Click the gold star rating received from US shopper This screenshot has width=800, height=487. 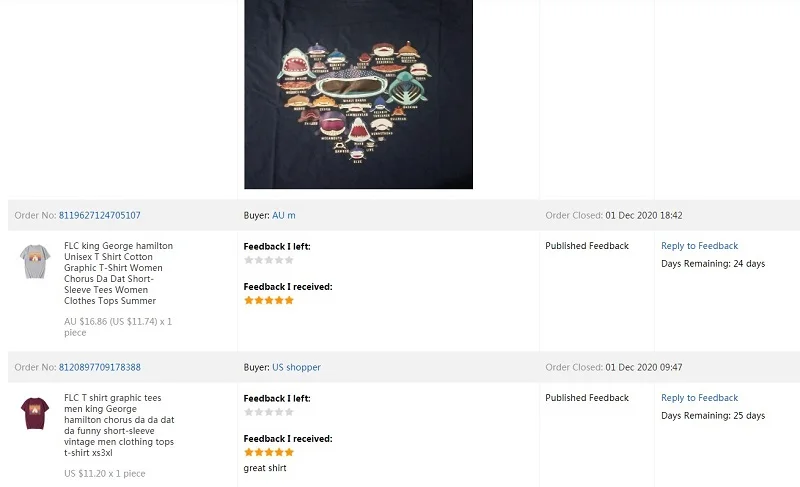(269, 452)
